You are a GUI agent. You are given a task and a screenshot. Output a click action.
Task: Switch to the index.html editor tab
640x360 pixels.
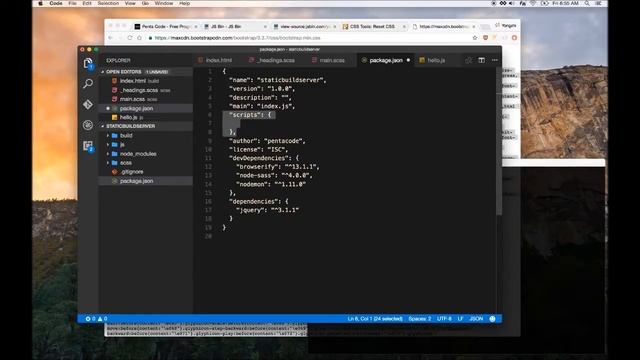pos(218,60)
